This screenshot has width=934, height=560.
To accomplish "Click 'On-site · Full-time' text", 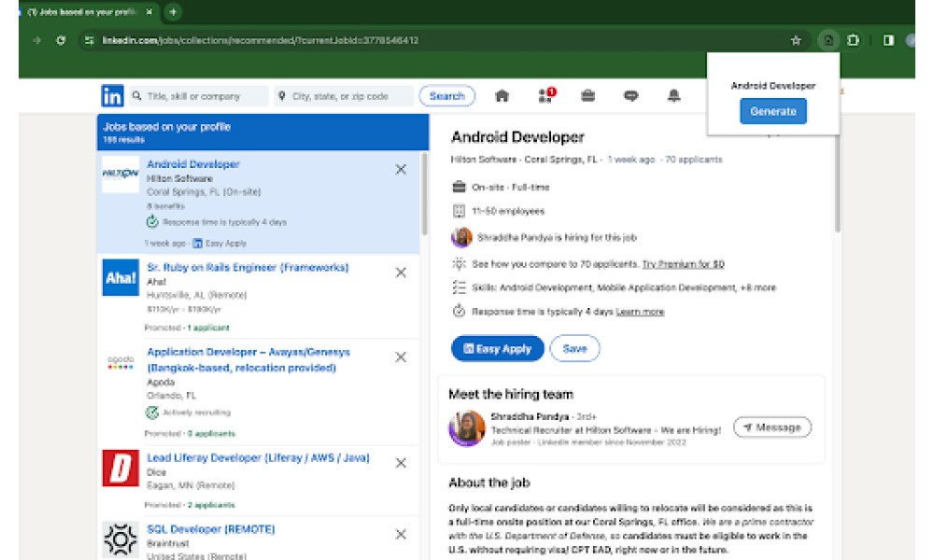I will coord(511,188).
